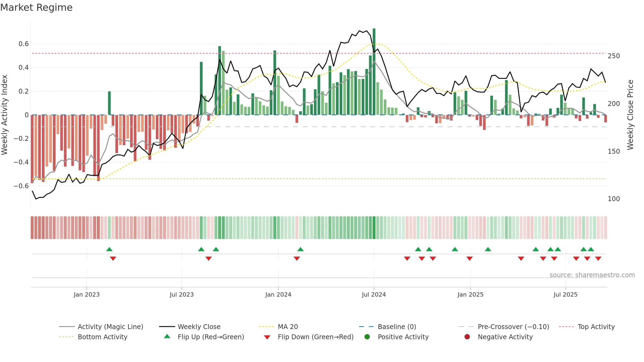Click the lone green bar in early 2023
The image size is (644, 362).
pyautogui.click(x=109, y=103)
